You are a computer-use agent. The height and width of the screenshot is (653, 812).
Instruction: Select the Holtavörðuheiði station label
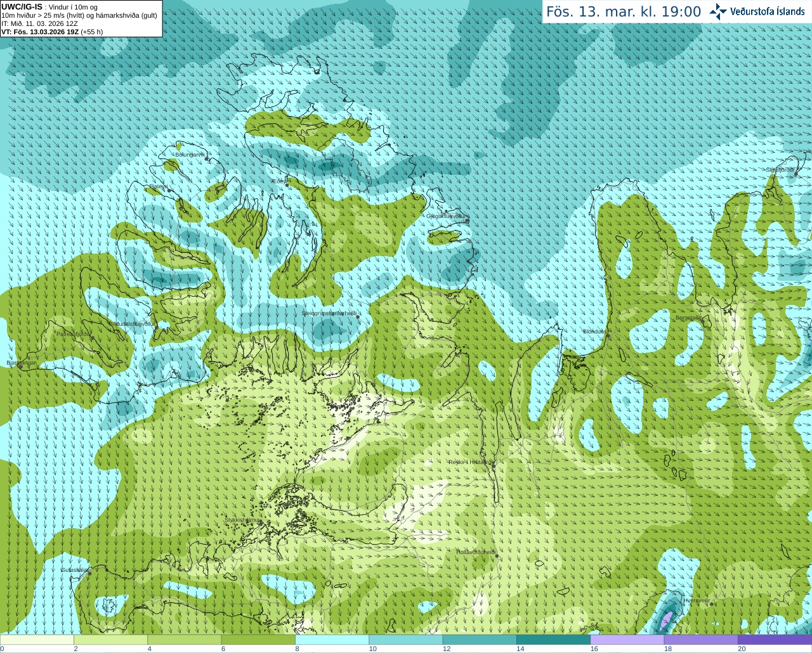coord(476,552)
